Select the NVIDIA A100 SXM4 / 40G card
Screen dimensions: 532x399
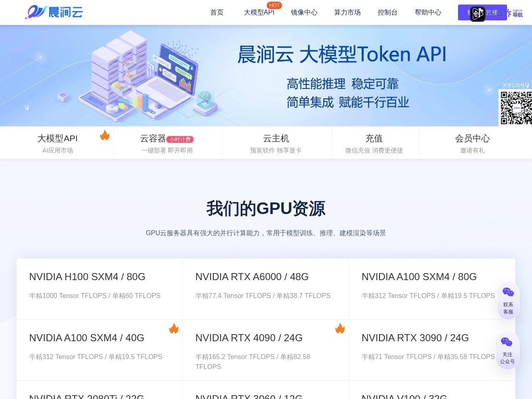point(100,350)
